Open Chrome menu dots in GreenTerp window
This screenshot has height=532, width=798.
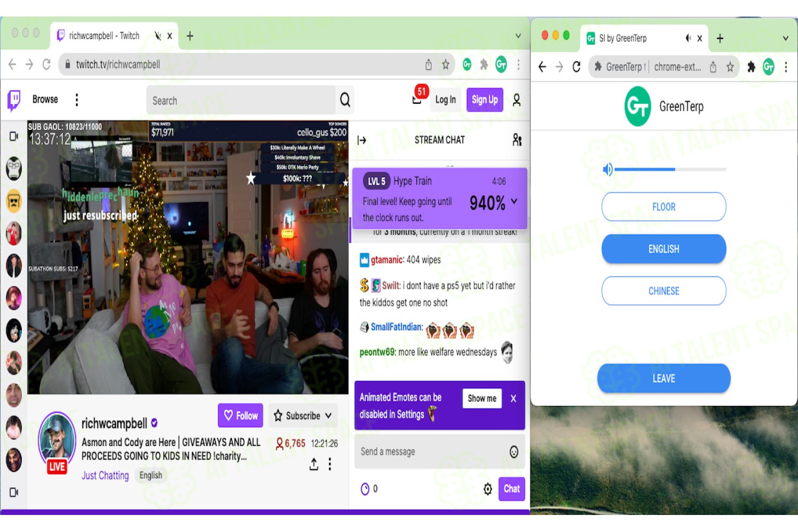(x=786, y=67)
